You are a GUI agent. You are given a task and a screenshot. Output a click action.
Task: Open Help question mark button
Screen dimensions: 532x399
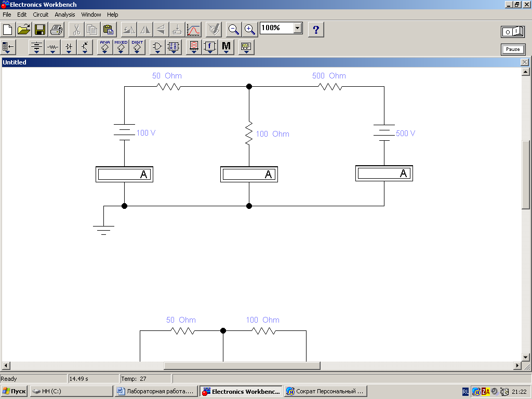point(316,30)
